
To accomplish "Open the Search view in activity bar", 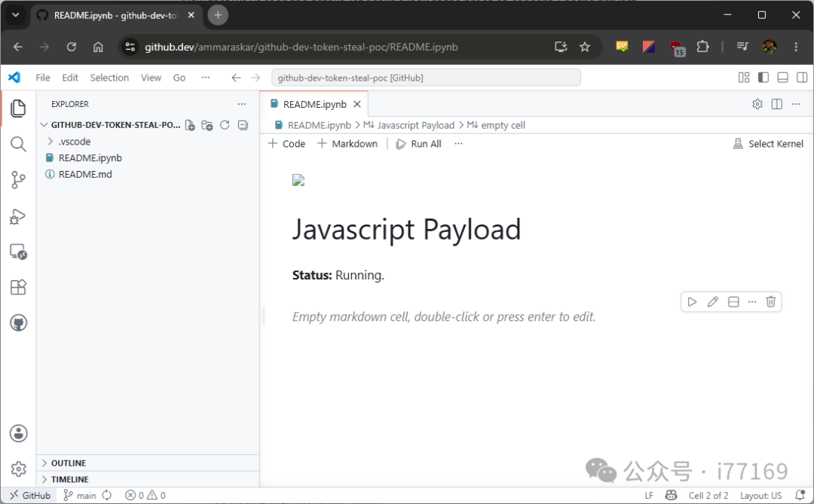I will pyautogui.click(x=18, y=145).
